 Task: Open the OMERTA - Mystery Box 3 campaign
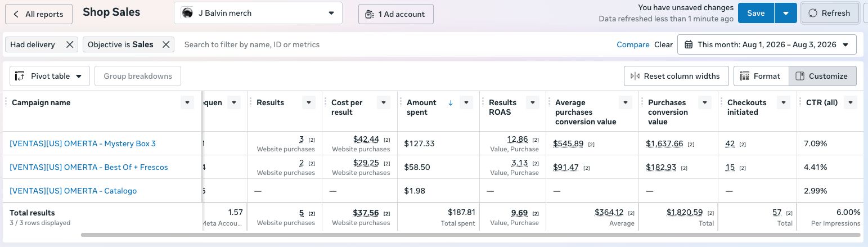pos(83,143)
